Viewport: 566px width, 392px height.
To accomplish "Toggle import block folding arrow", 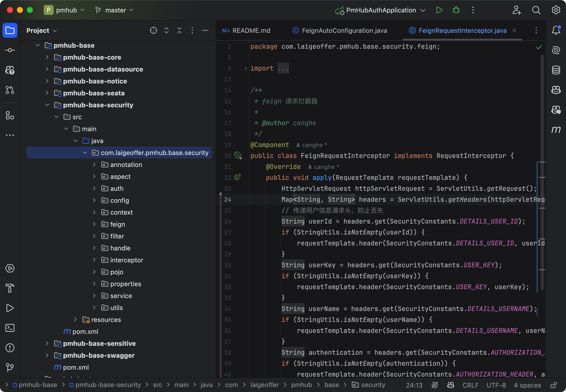I will click(x=245, y=68).
